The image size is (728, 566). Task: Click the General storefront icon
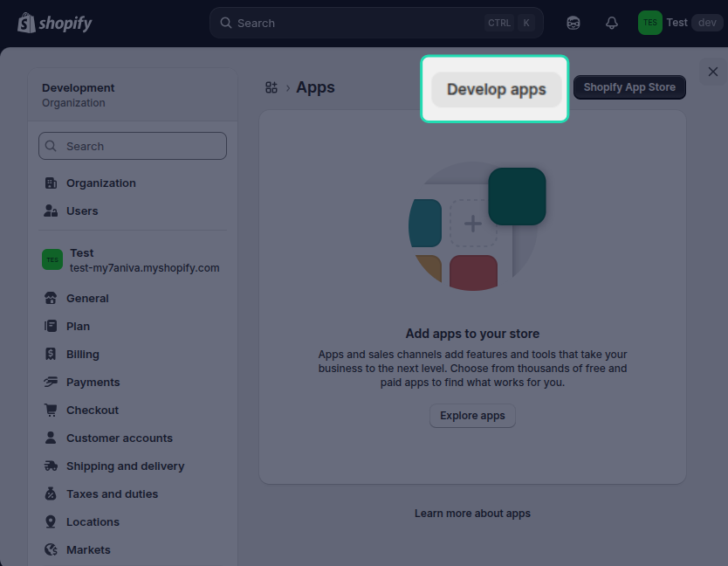pos(51,299)
